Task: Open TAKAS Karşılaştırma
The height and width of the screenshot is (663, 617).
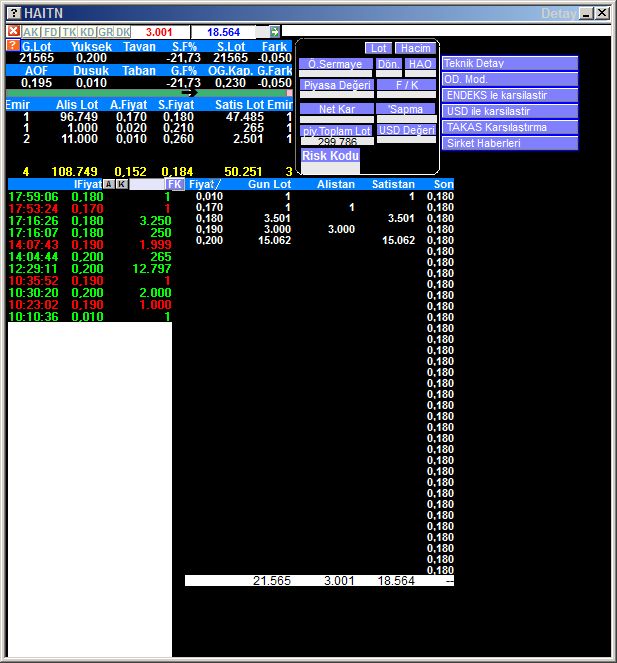Action: [510, 127]
